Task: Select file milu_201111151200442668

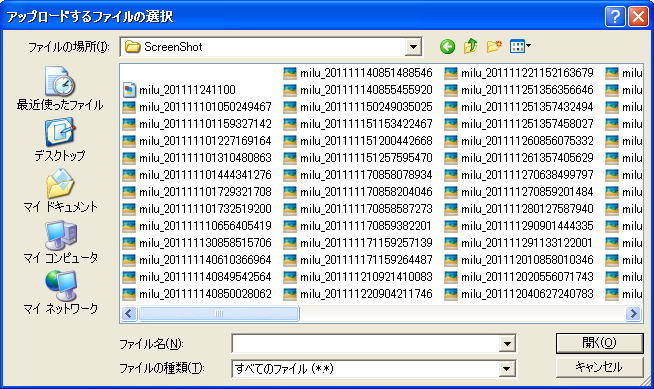Action: tap(358, 141)
